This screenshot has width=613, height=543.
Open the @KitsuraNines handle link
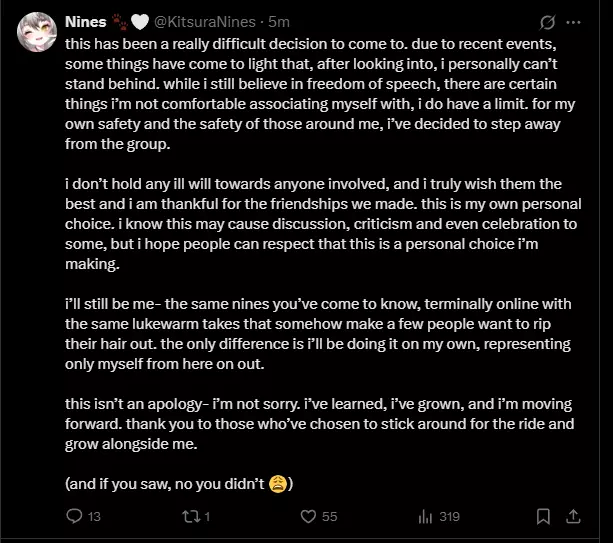tap(205, 22)
